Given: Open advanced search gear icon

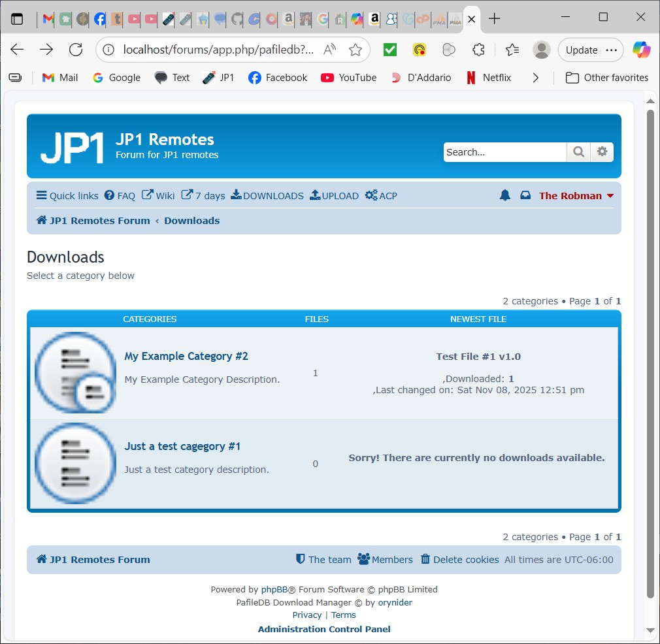Looking at the screenshot, I should click(x=602, y=152).
